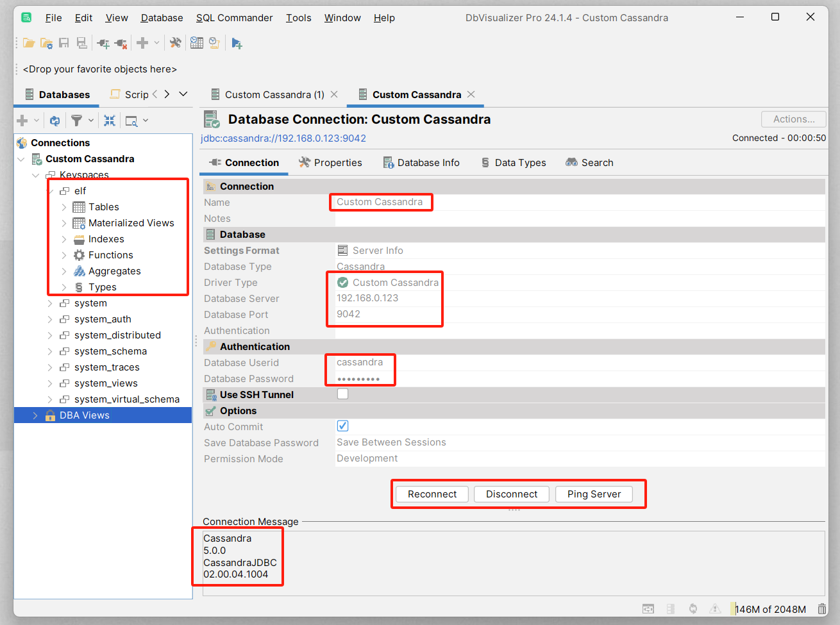Expand the system keyspace
This screenshot has height=625, width=840.
click(x=50, y=303)
